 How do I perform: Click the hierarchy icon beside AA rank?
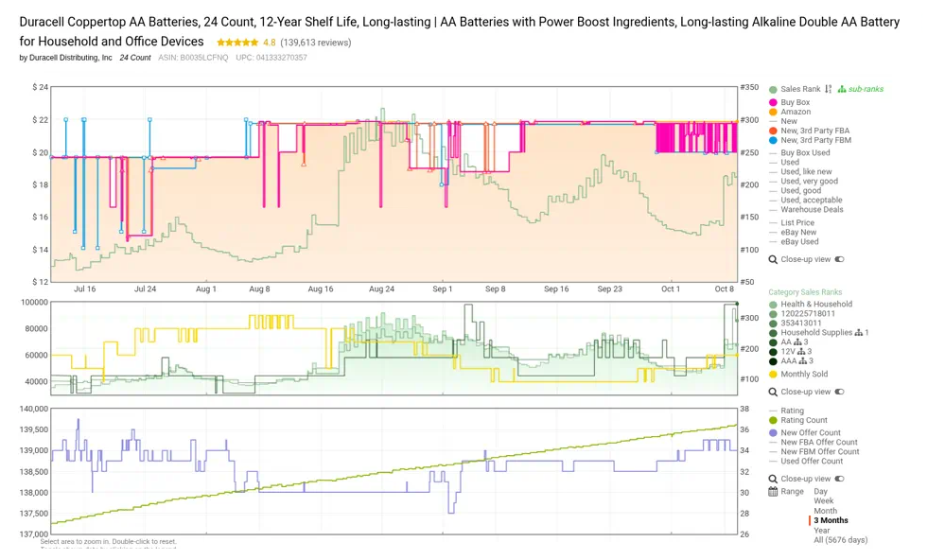(798, 342)
